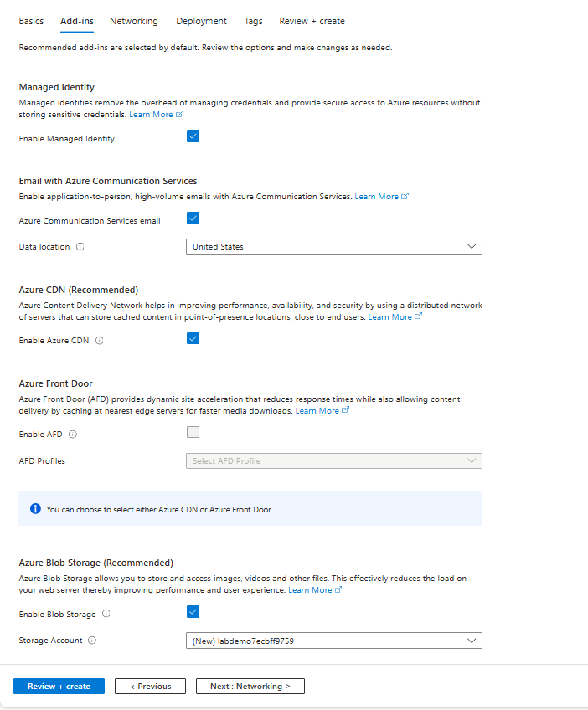
Task: Click info icon next to Data location
Action: (x=80, y=247)
